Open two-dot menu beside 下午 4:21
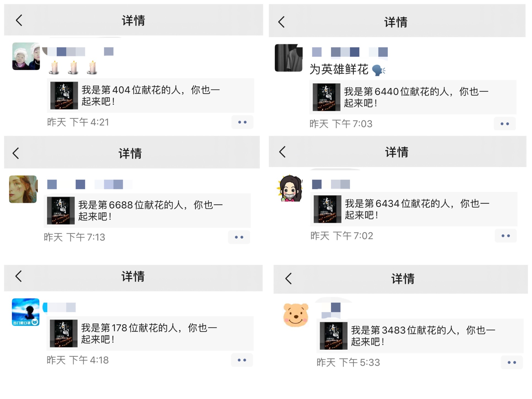 242,122
